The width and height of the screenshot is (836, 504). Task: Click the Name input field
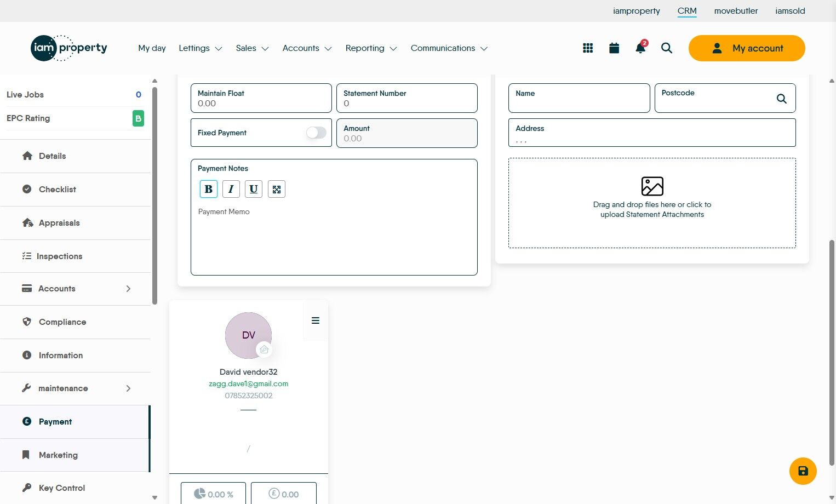(x=579, y=98)
